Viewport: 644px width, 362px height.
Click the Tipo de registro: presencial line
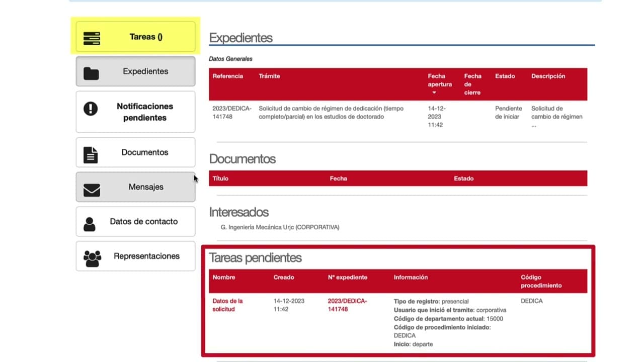[431, 302]
